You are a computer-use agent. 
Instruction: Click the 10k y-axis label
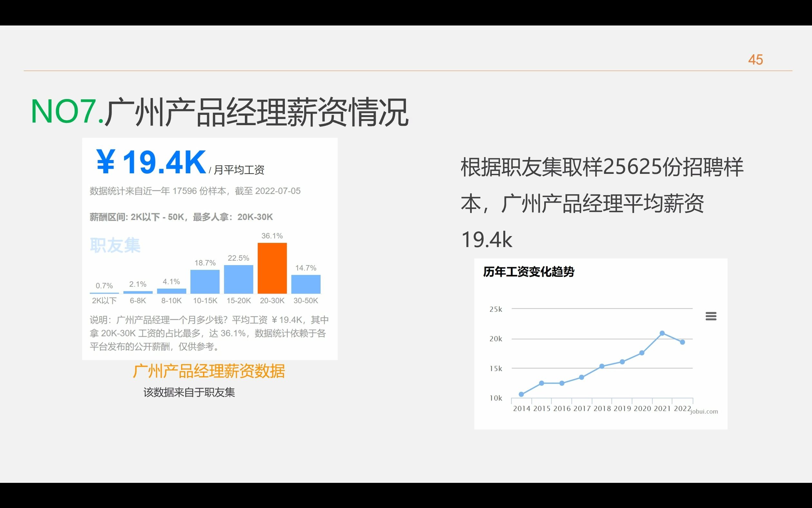click(496, 398)
